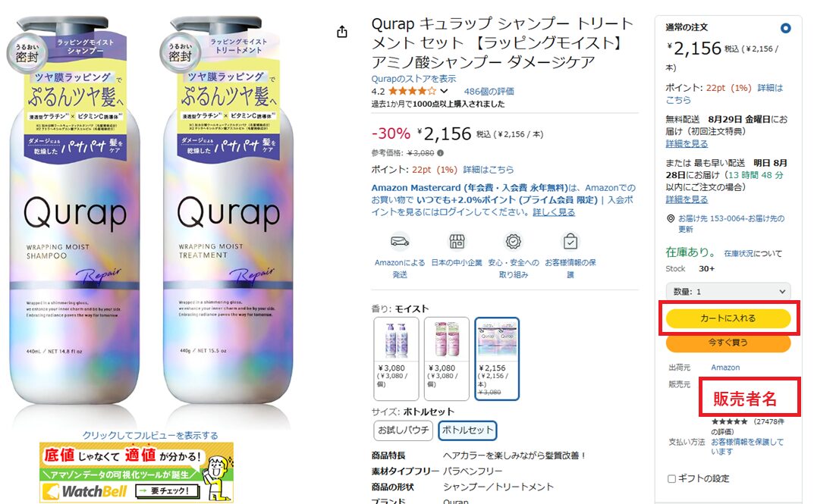
Task: Click the customer information protection bag icon
Action: [x=570, y=241]
